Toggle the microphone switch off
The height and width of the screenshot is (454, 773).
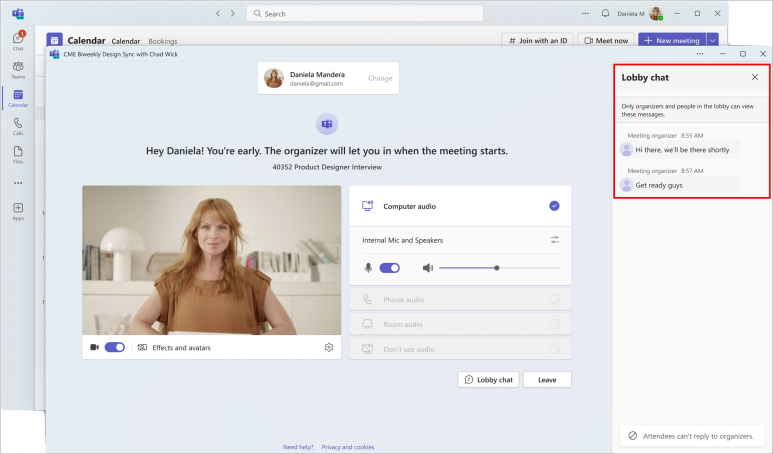(x=389, y=268)
